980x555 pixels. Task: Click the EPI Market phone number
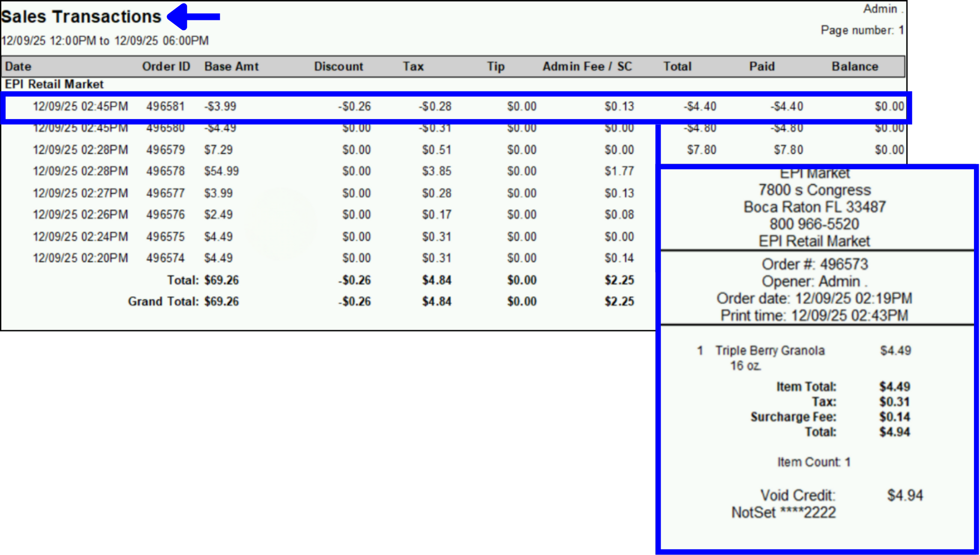(815, 224)
